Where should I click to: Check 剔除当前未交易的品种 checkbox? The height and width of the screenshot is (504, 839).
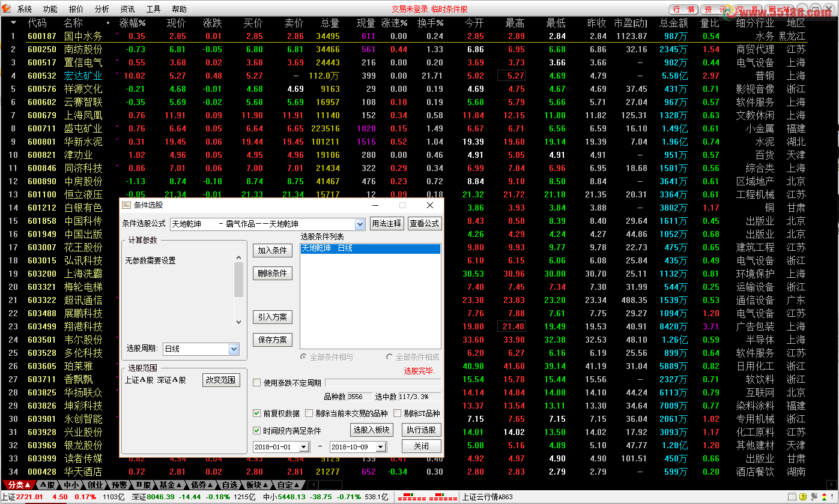point(309,413)
